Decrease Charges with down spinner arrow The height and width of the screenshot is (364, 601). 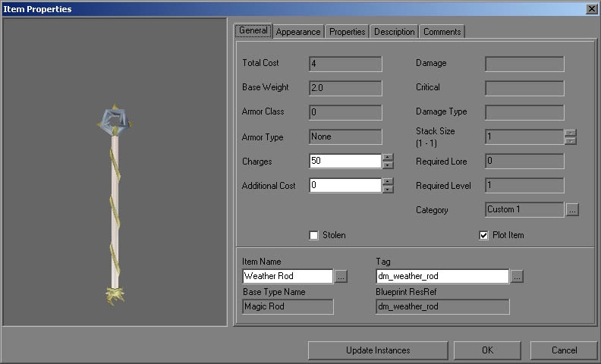click(388, 165)
